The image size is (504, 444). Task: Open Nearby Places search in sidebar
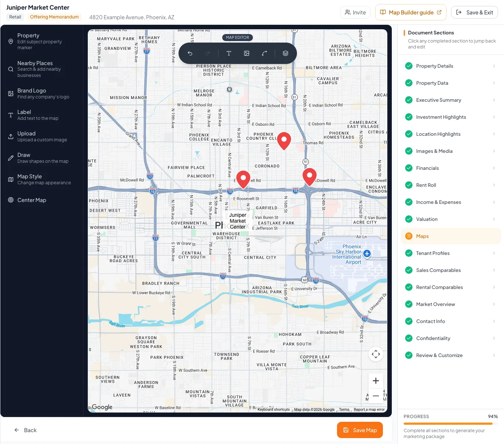click(x=41, y=69)
